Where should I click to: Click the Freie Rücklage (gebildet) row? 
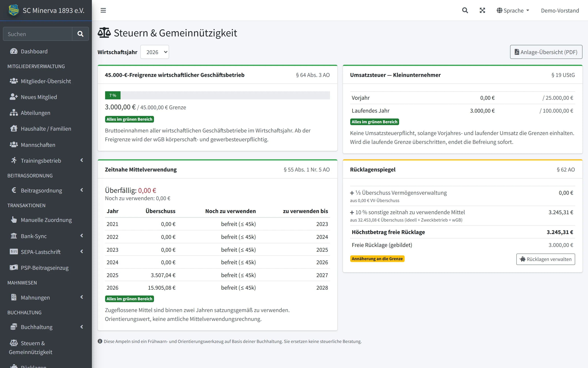coord(462,245)
